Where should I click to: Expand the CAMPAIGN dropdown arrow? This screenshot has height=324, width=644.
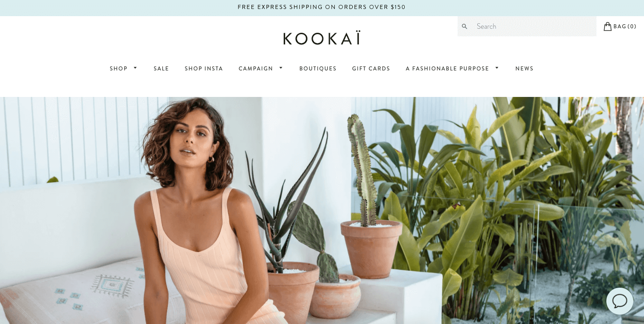pos(281,68)
